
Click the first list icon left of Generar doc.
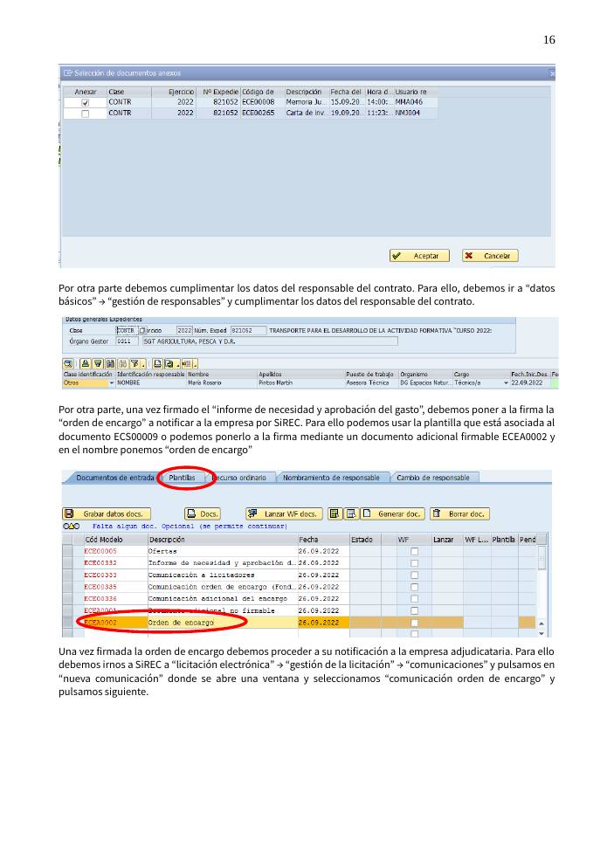[x=335, y=513]
